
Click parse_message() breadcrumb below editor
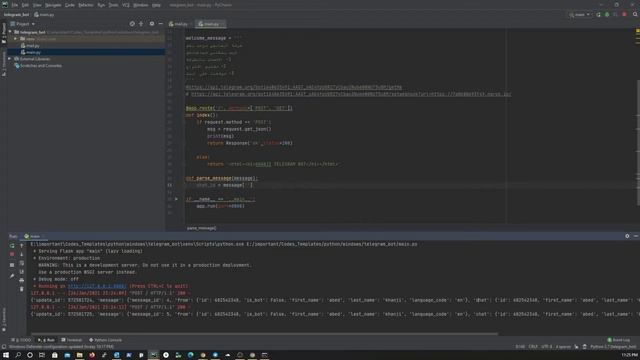(202, 228)
